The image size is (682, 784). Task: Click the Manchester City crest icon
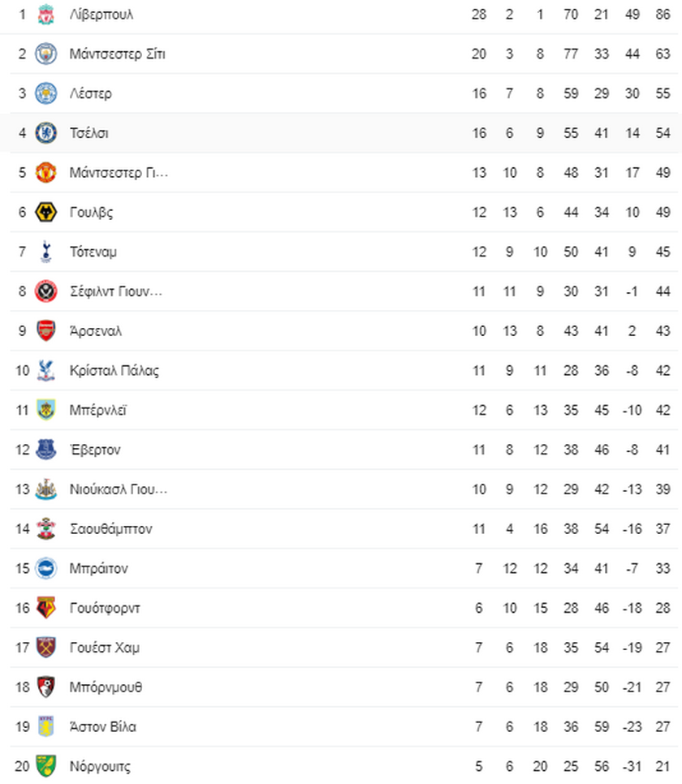[x=45, y=54]
